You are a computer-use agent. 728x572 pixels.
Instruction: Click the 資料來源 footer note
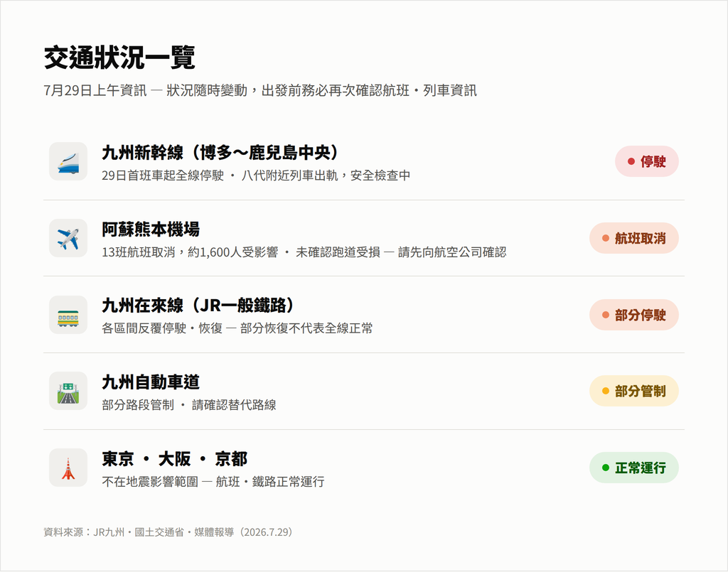coord(169,532)
